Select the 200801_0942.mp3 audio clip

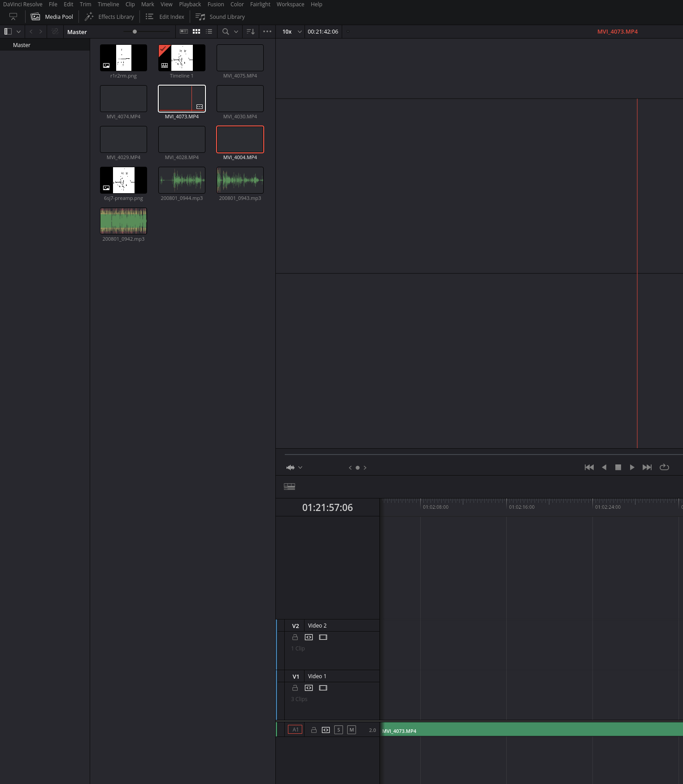coord(123,221)
